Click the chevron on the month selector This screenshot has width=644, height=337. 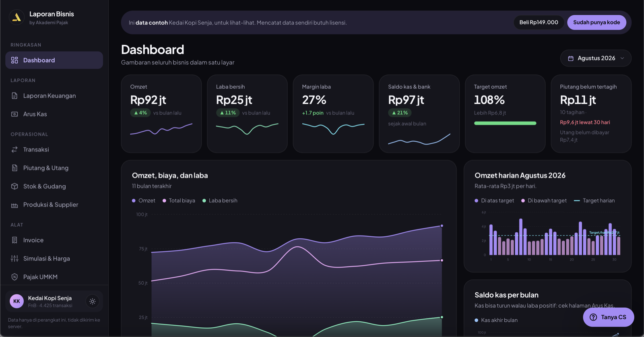click(x=622, y=58)
